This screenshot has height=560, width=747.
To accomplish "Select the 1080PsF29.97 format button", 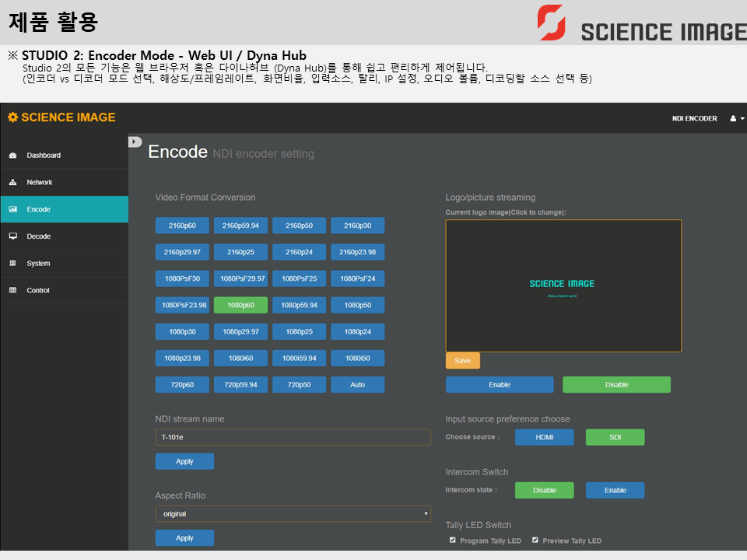I will tap(240, 278).
